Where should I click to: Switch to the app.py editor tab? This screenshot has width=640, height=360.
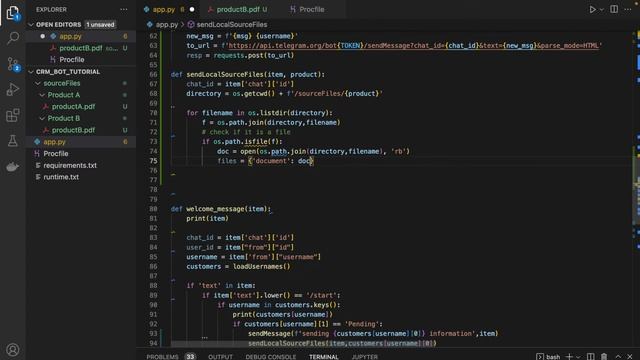pyautogui.click(x=164, y=9)
